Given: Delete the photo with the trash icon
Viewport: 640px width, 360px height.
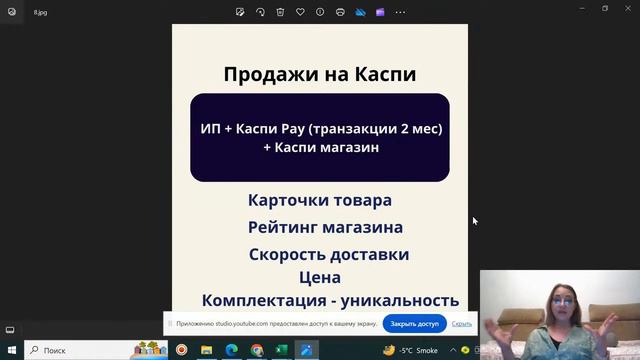Looking at the screenshot, I should tap(280, 12).
